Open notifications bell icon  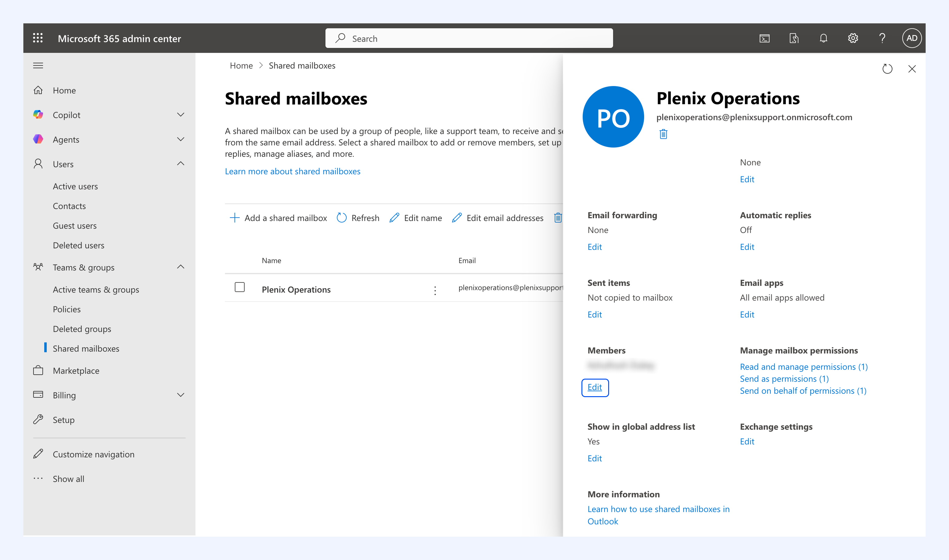tap(823, 38)
